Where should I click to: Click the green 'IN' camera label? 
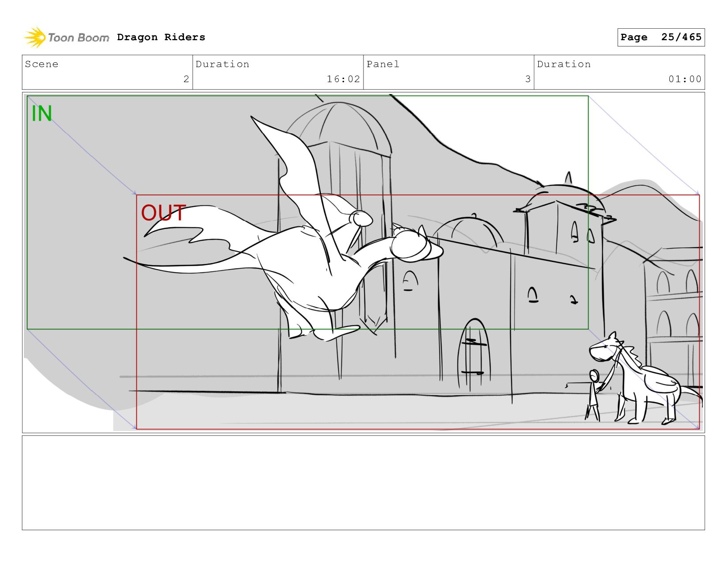[x=42, y=113]
